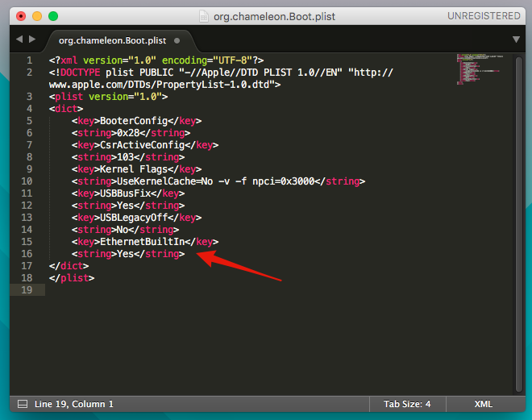Viewport: 532px width, 420px height.
Task: Click line number 10 in gutter
Action: point(27,181)
